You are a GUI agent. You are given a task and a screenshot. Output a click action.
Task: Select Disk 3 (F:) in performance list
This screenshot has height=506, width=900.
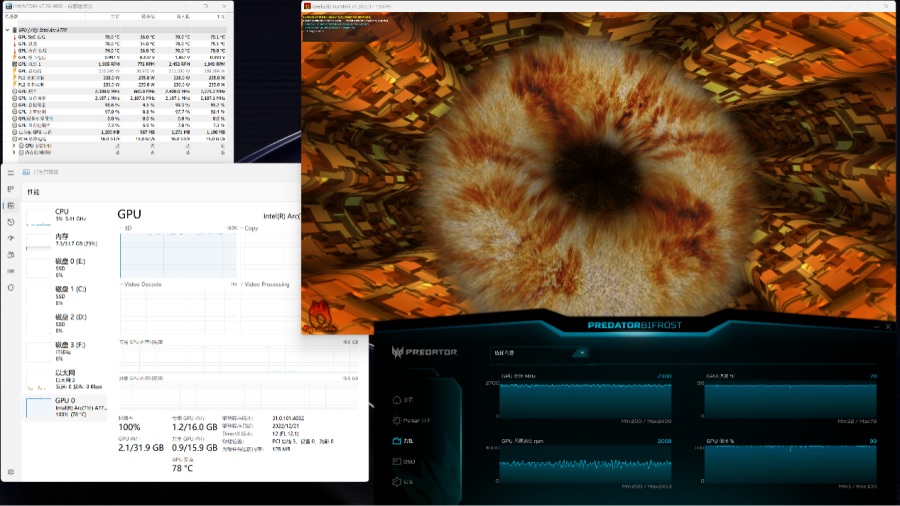[65, 352]
